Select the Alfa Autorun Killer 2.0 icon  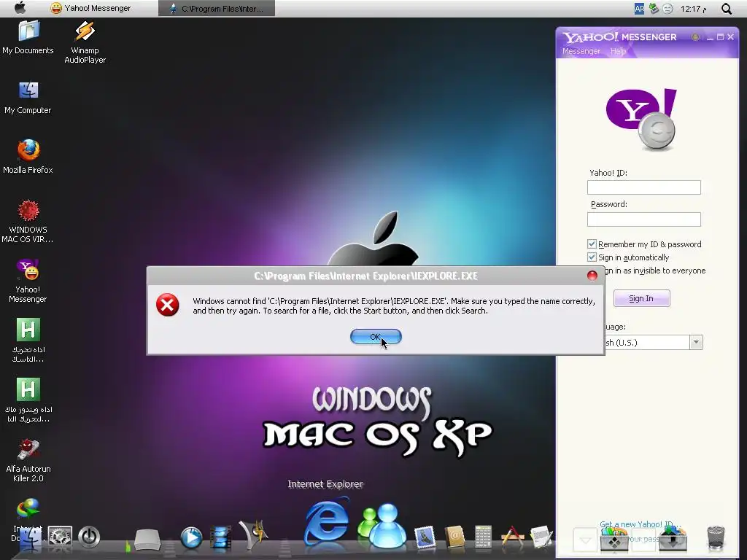point(28,461)
